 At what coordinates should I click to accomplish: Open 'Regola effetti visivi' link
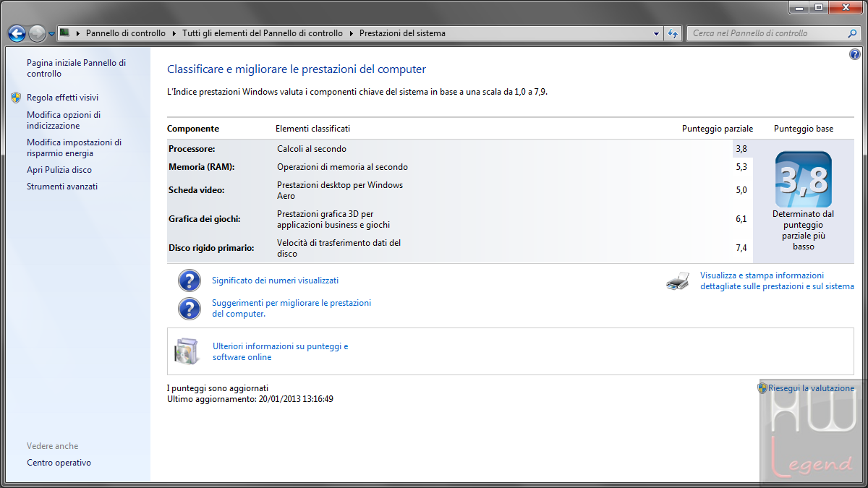(62, 98)
